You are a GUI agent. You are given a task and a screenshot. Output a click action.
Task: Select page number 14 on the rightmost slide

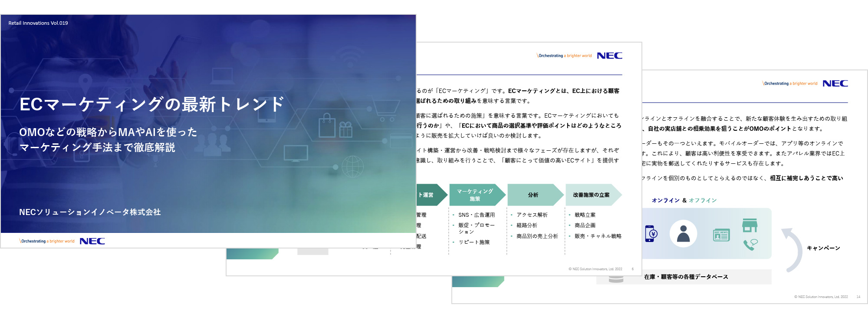click(858, 297)
